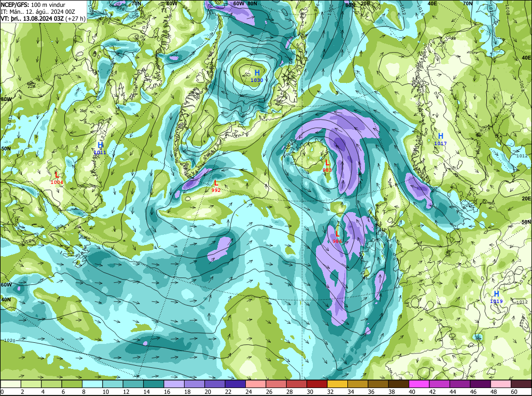Click the legend scale number 48
The height and width of the screenshot is (396, 532).
coord(493,392)
